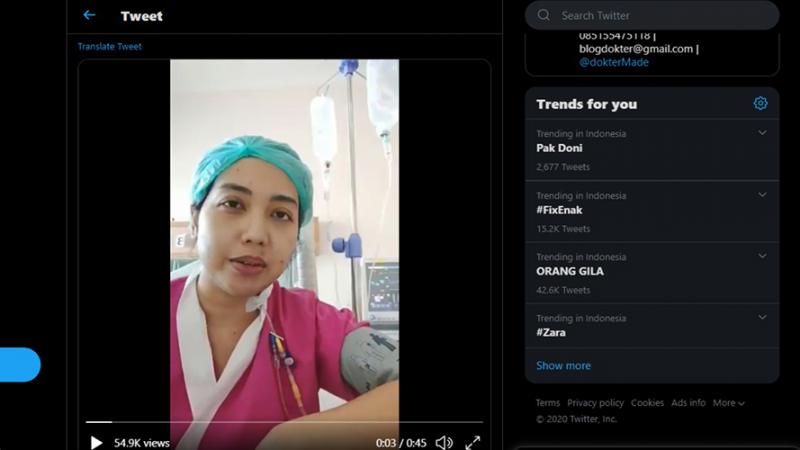The height and width of the screenshot is (450, 800).
Task: Expand options chevron for Pak Doni trend
Action: click(x=762, y=133)
